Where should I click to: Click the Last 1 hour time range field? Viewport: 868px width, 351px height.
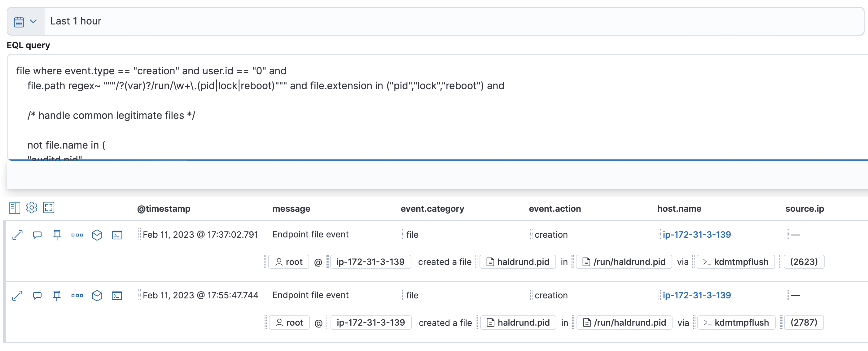pos(454,21)
